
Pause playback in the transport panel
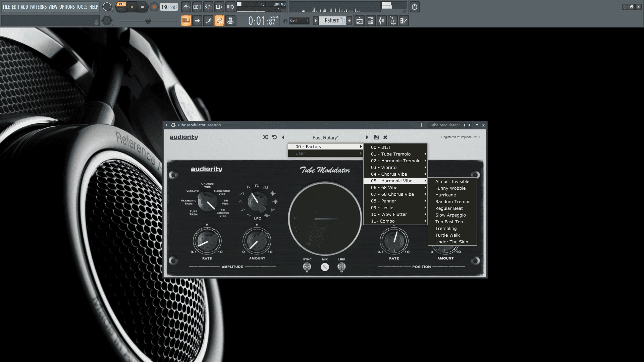132,7
